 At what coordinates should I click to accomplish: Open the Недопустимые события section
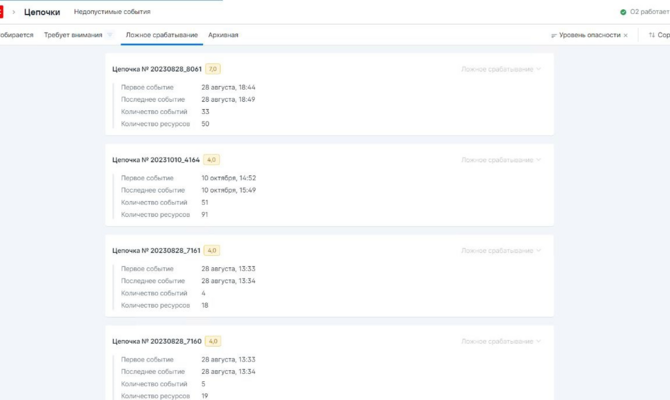point(112,12)
